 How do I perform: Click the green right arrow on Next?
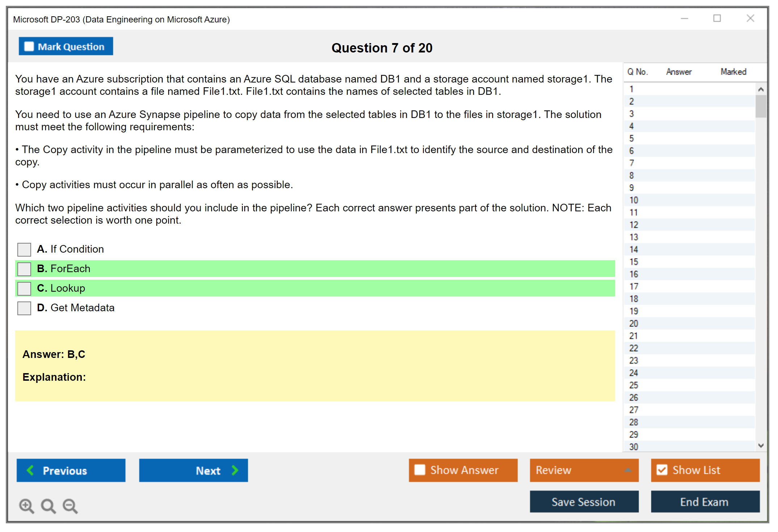[235, 470]
